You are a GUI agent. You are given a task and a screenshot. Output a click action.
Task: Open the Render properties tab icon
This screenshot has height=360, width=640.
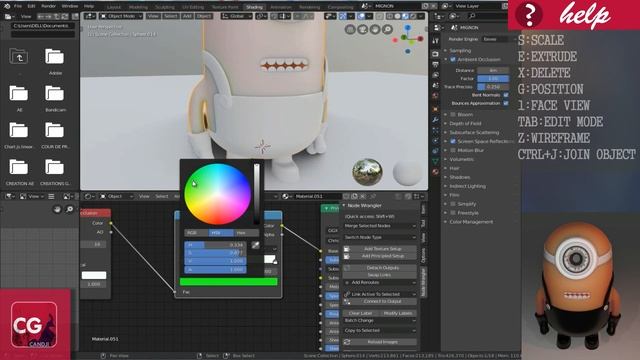[x=436, y=54]
